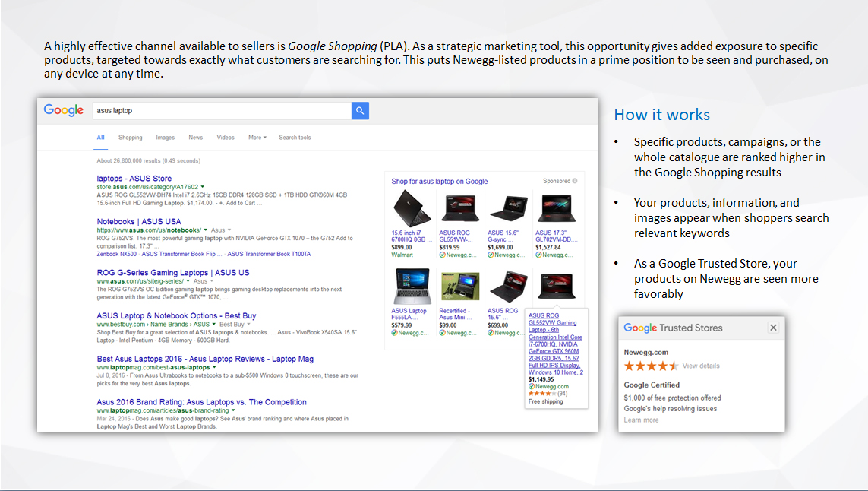Screen dimensions: 868x491
Task: Click the About 26,800,000 results text
Action: click(x=148, y=160)
